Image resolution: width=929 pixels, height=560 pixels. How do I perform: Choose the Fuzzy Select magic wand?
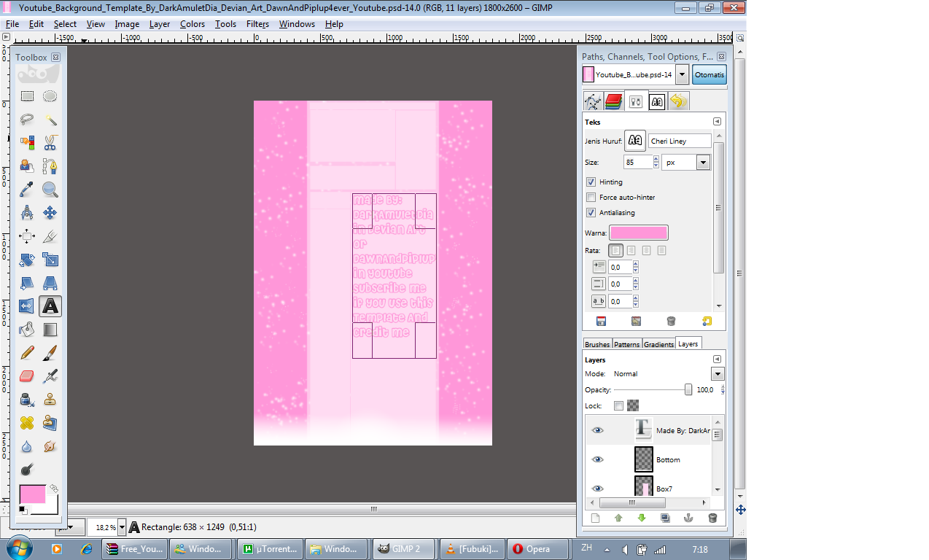point(50,120)
